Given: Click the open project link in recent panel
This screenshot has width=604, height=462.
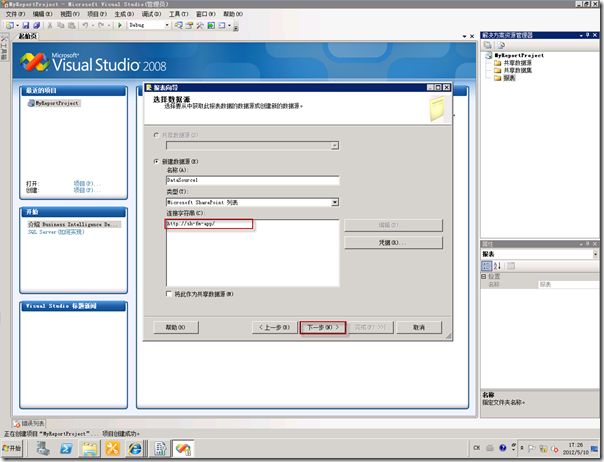Looking at the screenshot, I should (87, 183).
